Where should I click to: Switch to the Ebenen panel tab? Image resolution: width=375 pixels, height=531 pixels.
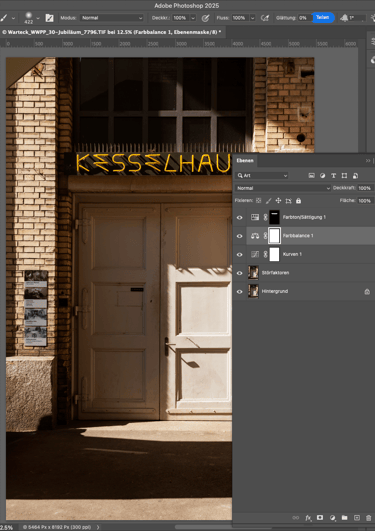click(245, 161)
